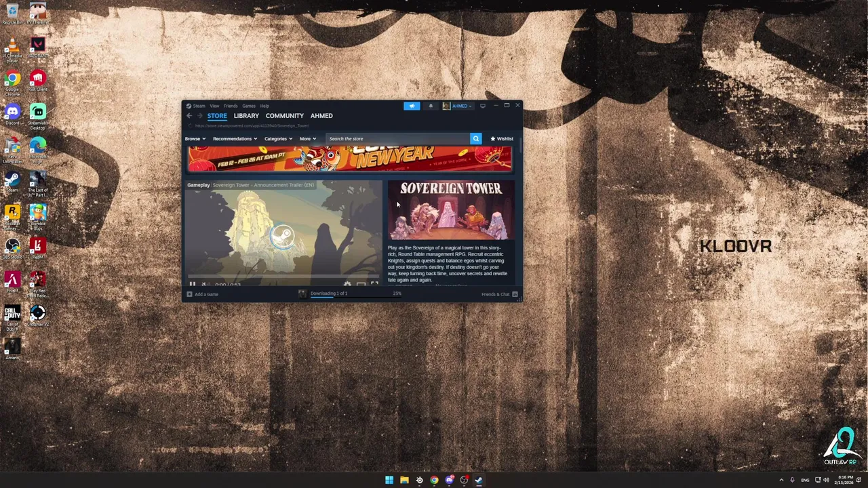Click the trailer video seek bar

click(x=283, y=277)
